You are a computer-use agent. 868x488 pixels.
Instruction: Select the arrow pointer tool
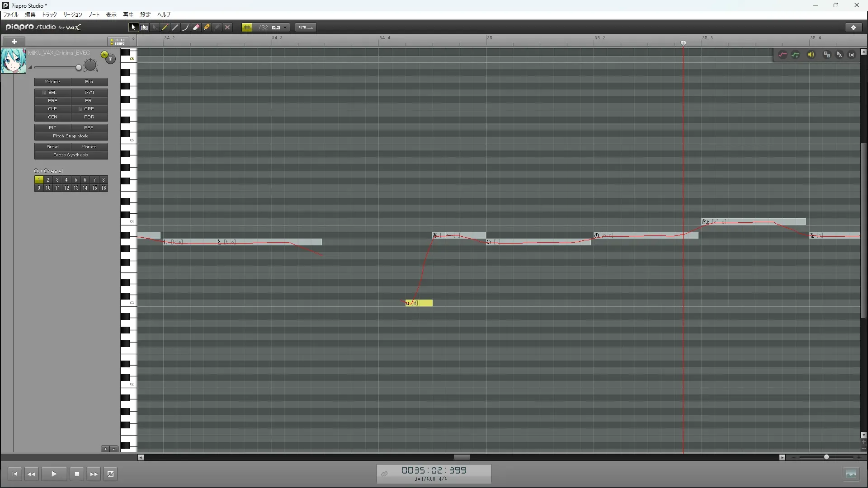(x=133, y=28)
